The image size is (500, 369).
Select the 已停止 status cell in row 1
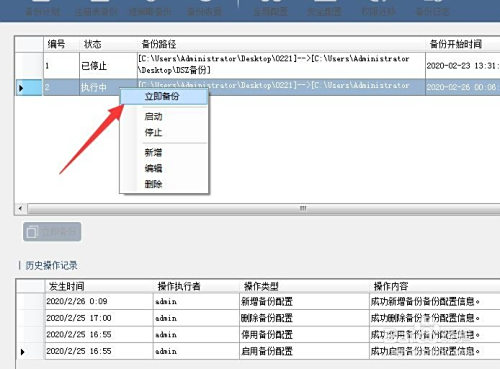pos(108,66)
